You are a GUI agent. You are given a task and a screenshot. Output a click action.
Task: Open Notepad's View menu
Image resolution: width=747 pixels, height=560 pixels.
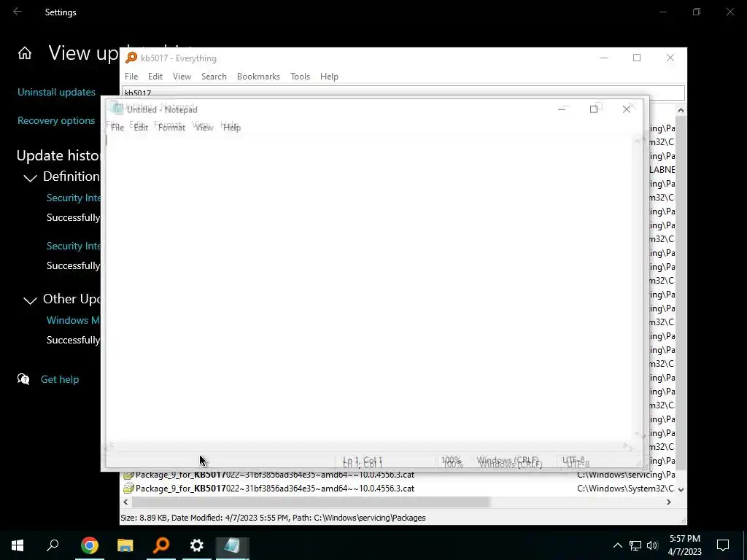204,128
